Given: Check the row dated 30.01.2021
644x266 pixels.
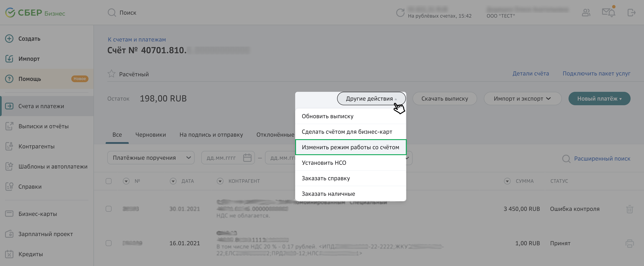Looking at the screenshot, I should (x=109, y=209).
